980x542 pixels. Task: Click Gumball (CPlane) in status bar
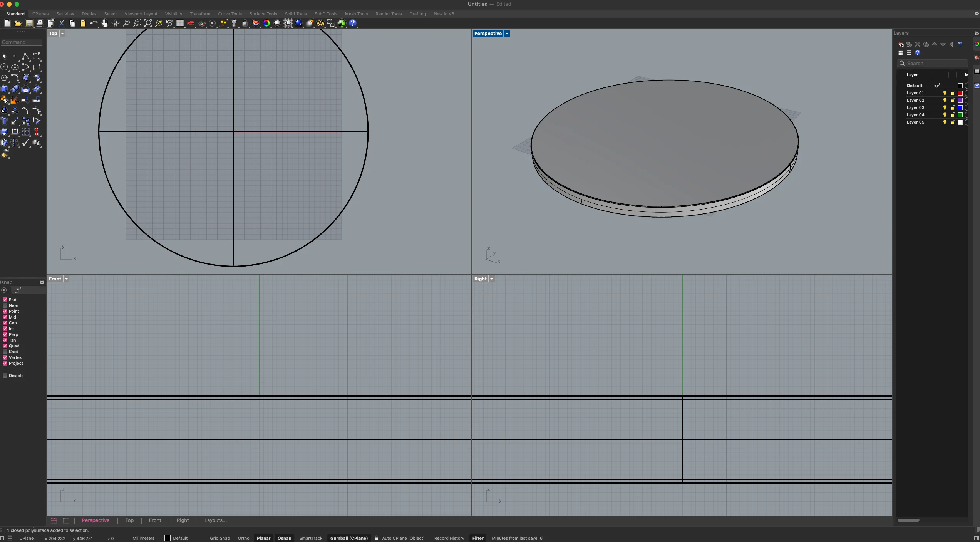(x=349, y=538)
